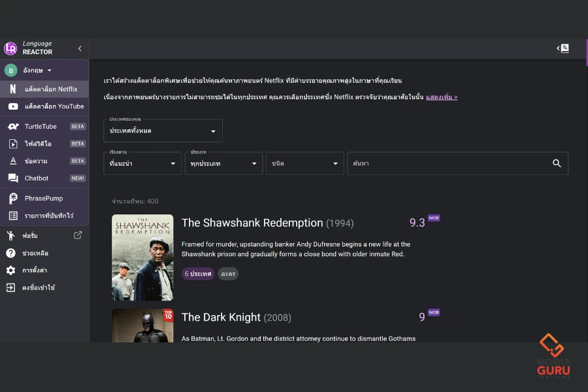
Task: Select TurtleTube in the sidebar
Action: pyautogui.click(x=44, y=126)
